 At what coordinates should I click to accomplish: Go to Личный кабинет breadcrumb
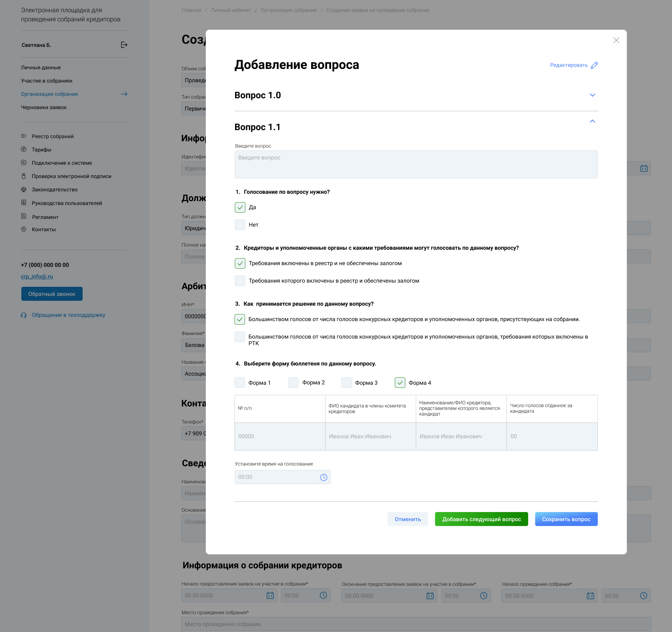231,10
